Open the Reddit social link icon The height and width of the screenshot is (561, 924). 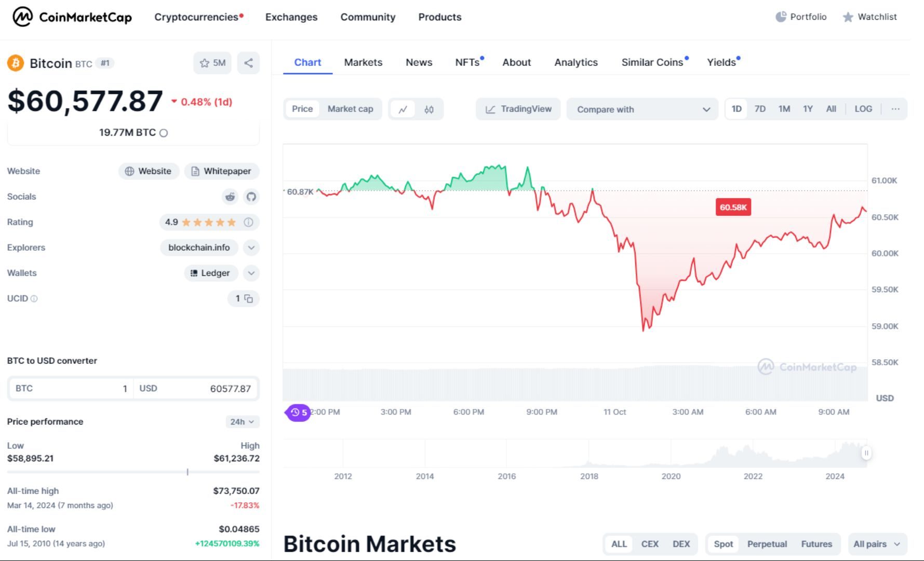(230, 197)
